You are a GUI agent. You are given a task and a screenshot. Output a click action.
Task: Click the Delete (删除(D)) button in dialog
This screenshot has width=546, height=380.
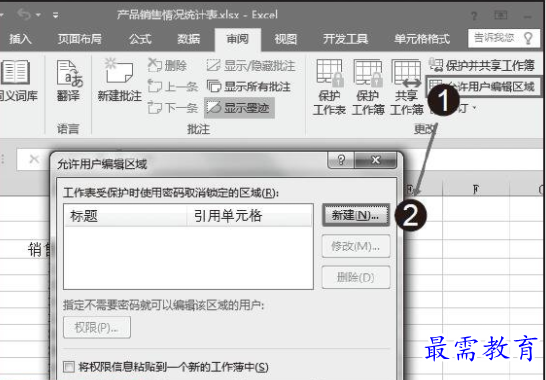(356, 277)
